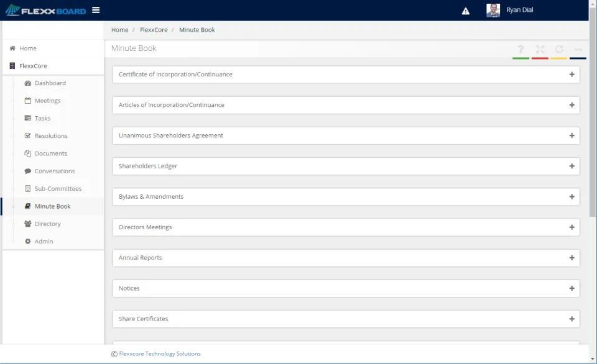
Task: Click Ryan Dial's profile avatar
Action: pos(493,11)
